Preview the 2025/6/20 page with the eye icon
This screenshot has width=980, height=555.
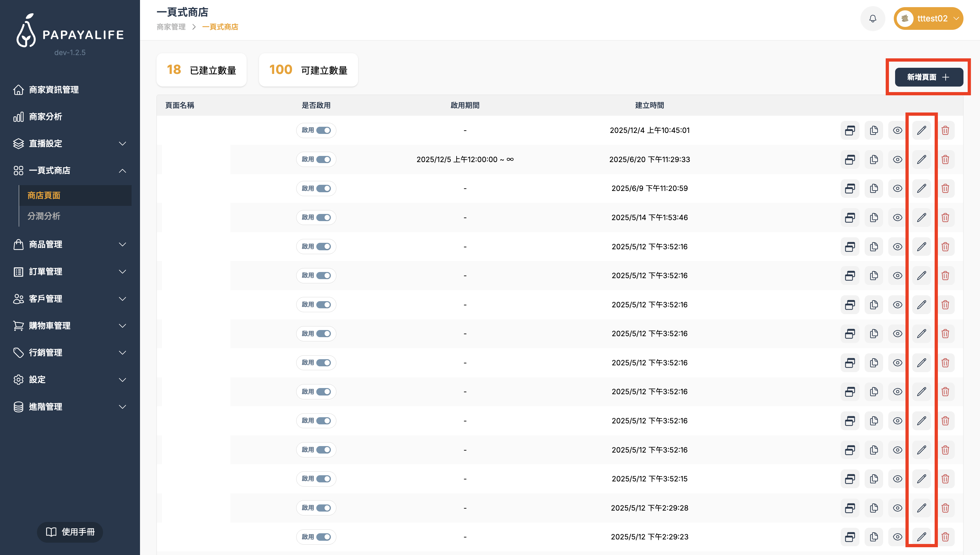click(897, 159)
